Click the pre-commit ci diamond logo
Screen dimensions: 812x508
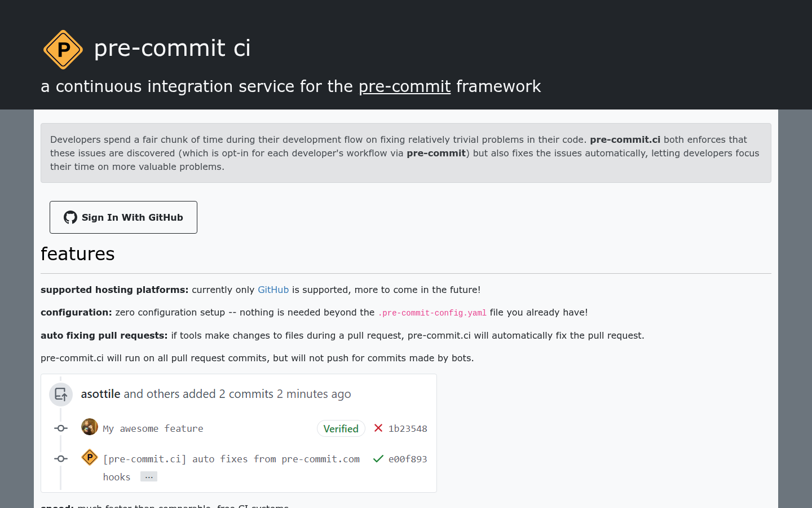[x=63, y=50]
